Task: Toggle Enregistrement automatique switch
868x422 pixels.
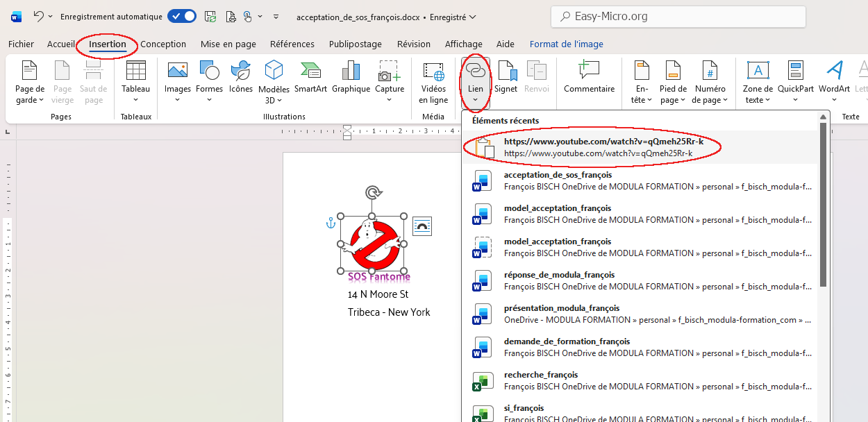Action: 181,16
